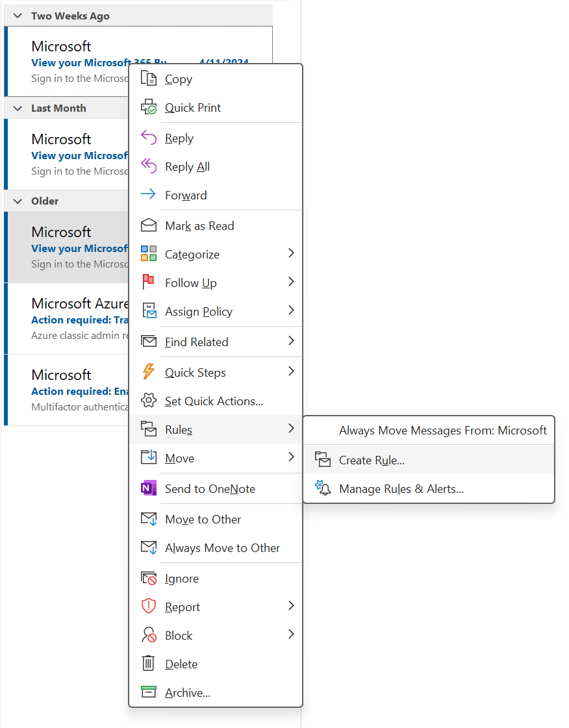The width and height of the screenshot is (569, 728).
Task: Click the Set Quick Actions gear icon
Action: point(149,400)
